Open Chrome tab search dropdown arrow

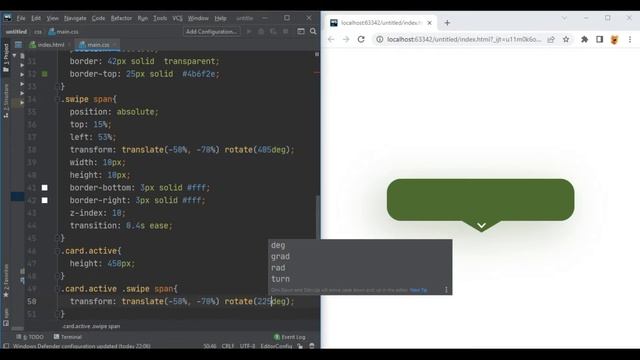[564, 18]
